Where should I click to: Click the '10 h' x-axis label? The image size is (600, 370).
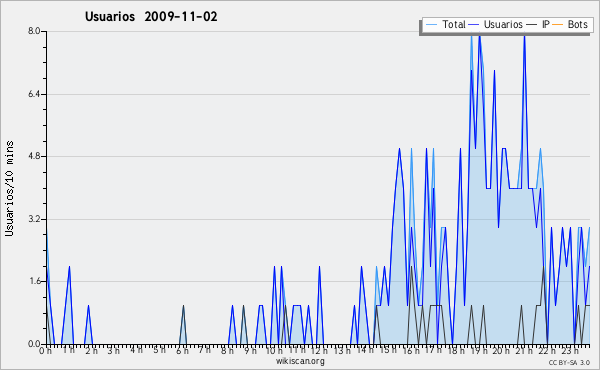click(274, 351)
